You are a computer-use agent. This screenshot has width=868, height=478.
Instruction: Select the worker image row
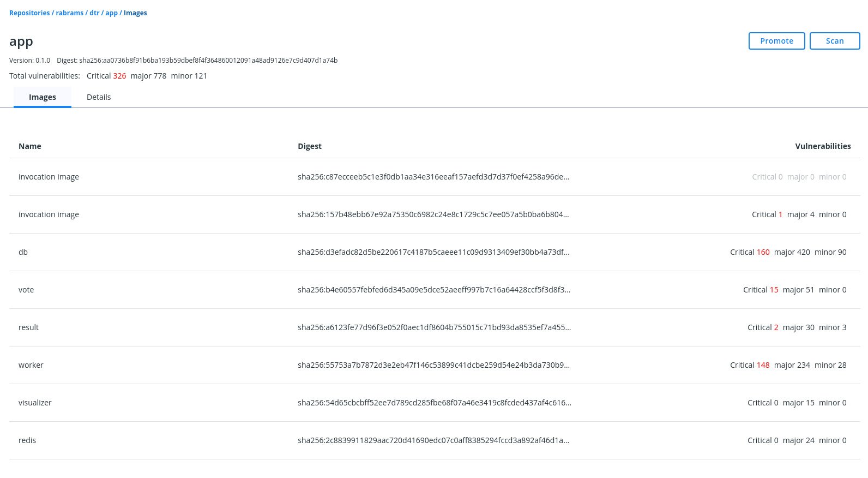tap(31, 365)
